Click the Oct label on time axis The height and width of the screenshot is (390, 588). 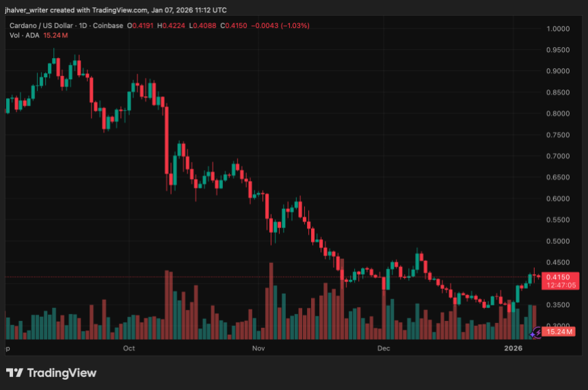point(129,348)
